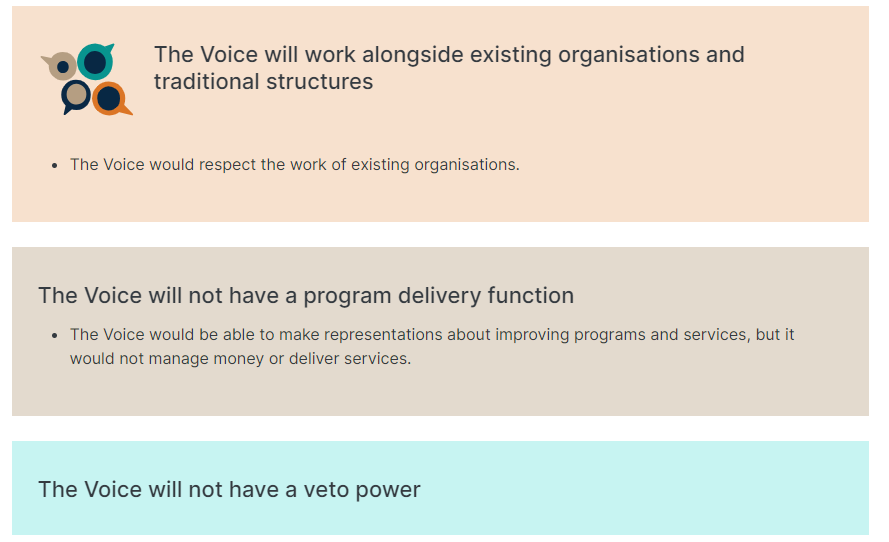This screenshot has height=542, width=889.
Task: Click the empty light cyan panel background
Action: point(652,489)
